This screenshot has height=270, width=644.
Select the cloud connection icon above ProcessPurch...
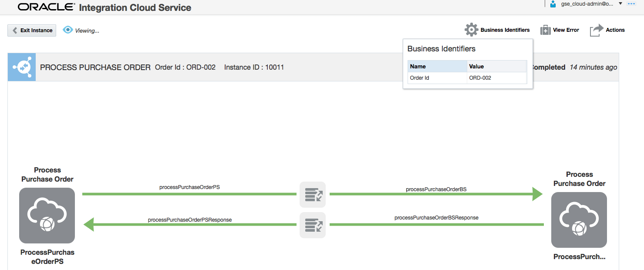click(579, 220)
